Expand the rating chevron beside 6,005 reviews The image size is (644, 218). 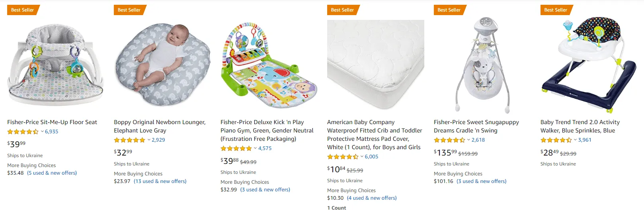[362, 157]
